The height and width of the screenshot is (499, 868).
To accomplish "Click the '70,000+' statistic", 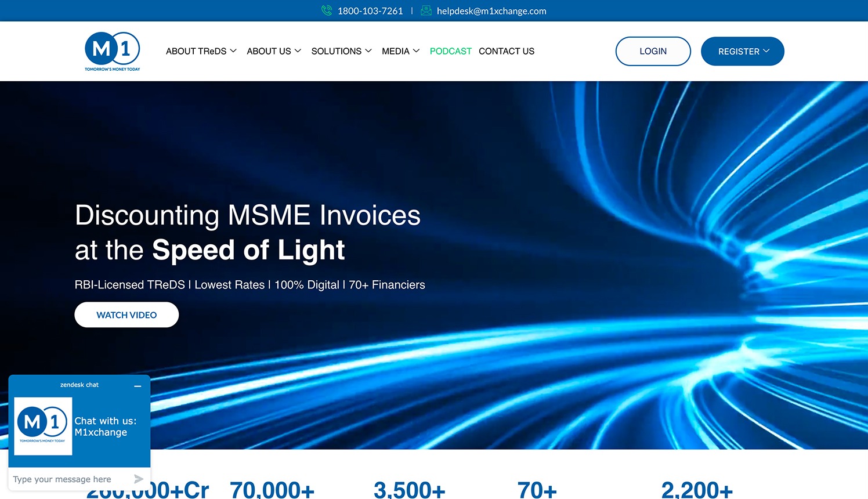I will pos(272,490).
